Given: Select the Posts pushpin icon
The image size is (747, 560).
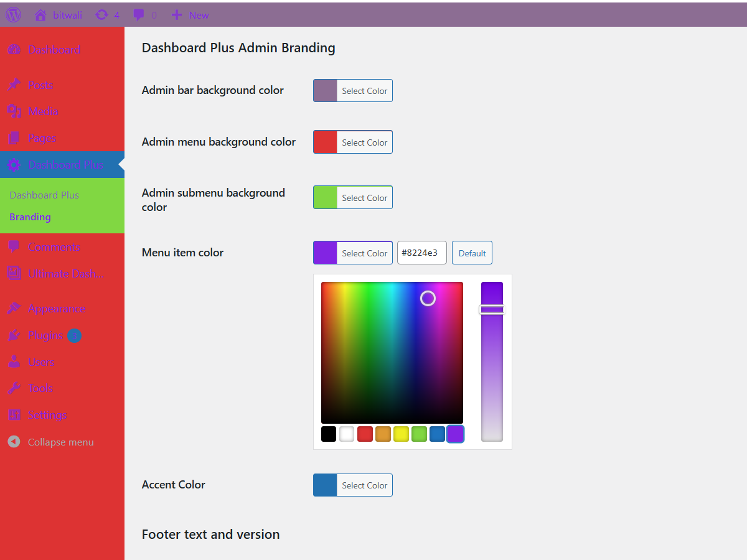Looking at the screenshot, I should [14, 85].
